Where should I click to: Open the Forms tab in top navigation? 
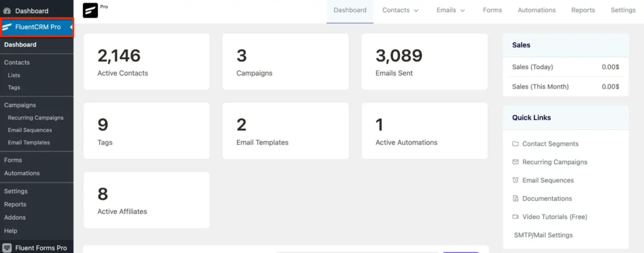pos(492,10)
